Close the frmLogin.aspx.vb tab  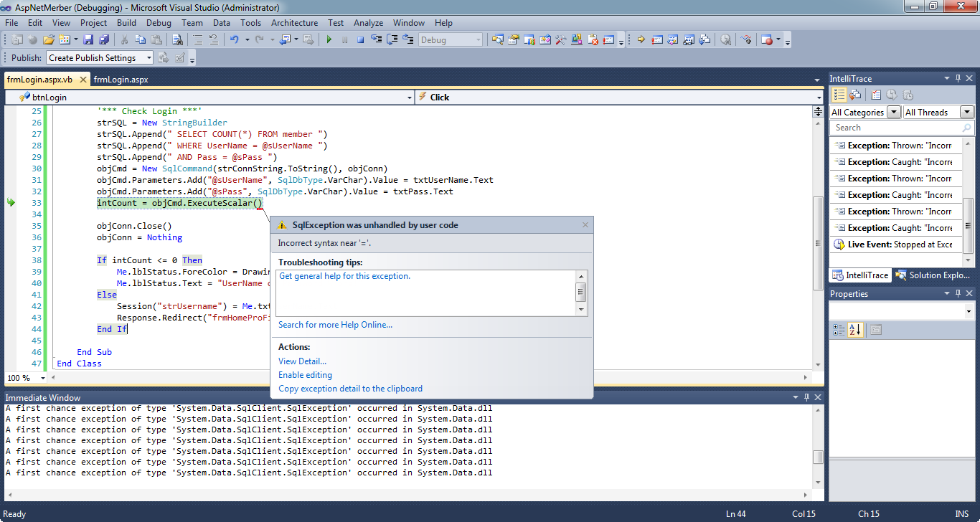tap(83, 80)
